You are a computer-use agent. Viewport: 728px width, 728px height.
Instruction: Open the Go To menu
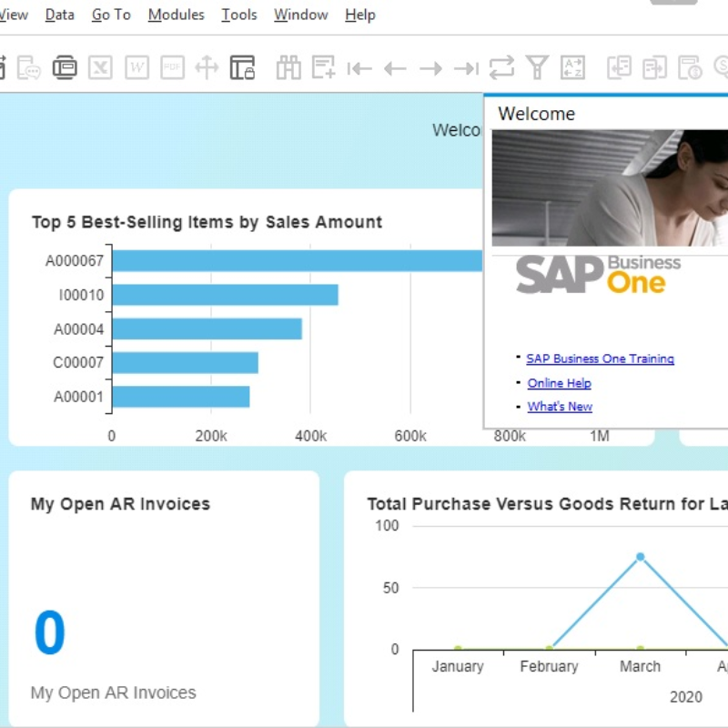click(x=111, y=15)
